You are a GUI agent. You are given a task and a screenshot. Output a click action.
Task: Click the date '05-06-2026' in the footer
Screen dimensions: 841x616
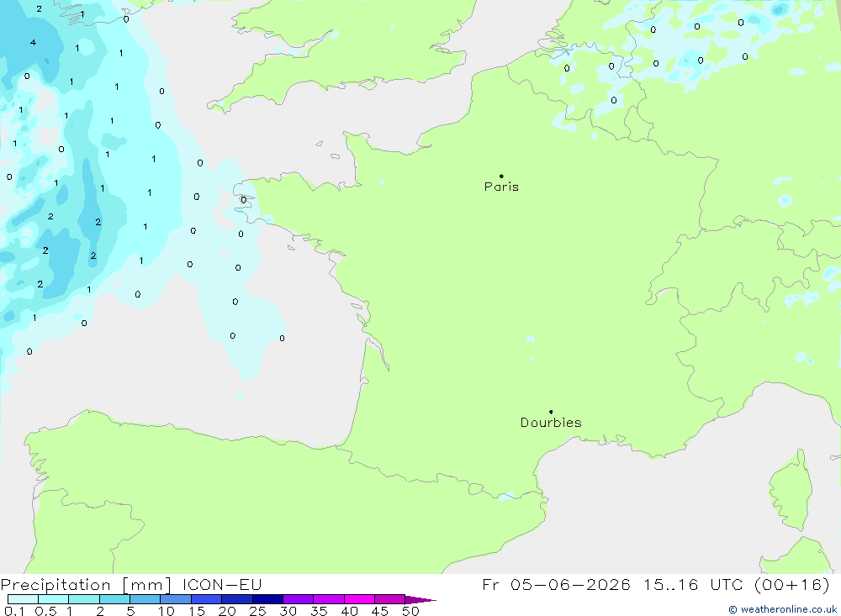click(x=570, y=584)
